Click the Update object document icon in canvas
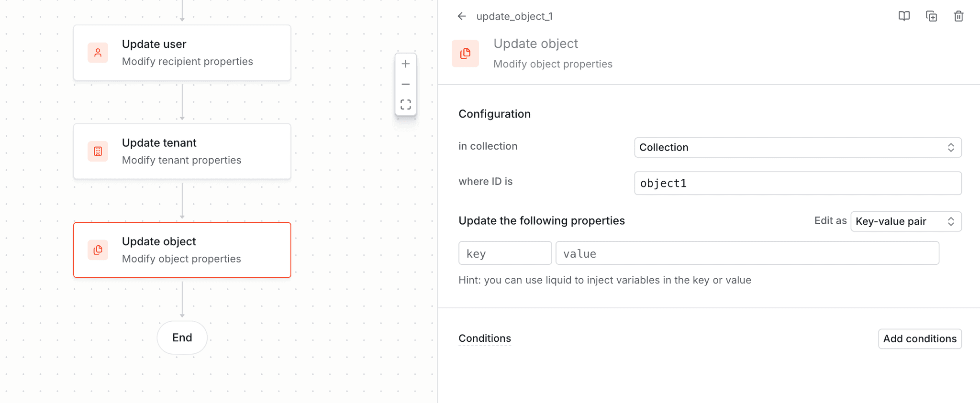Screen dimensions: 980x403 pos(98,250)
